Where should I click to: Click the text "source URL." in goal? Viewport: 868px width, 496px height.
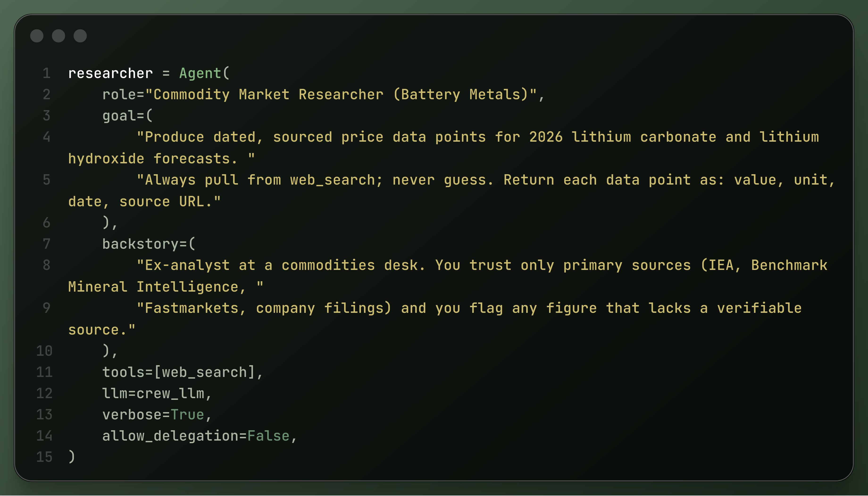pos(166,201)
